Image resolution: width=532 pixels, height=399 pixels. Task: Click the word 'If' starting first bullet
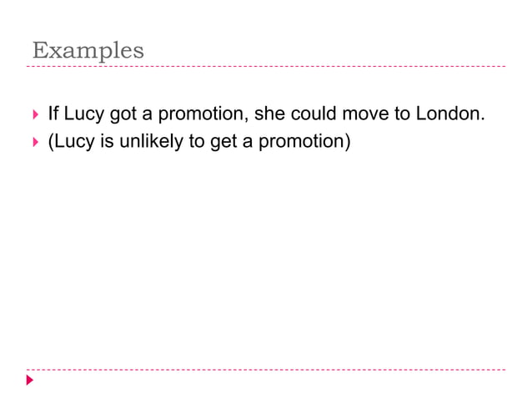point(53,114)
